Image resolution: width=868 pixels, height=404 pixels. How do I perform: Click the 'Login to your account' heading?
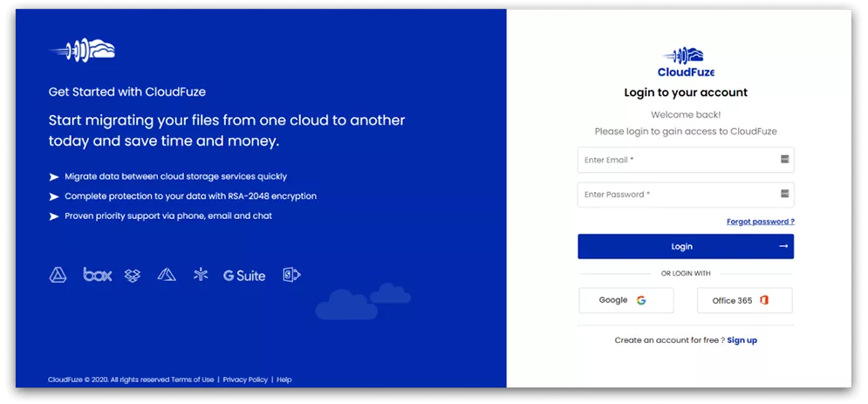click(x=686, y=92)
